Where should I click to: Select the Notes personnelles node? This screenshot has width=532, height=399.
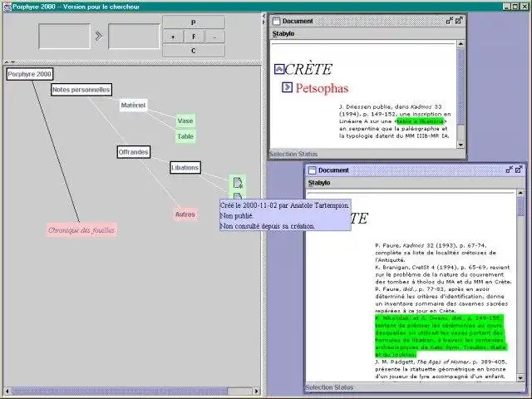[81, 90]
